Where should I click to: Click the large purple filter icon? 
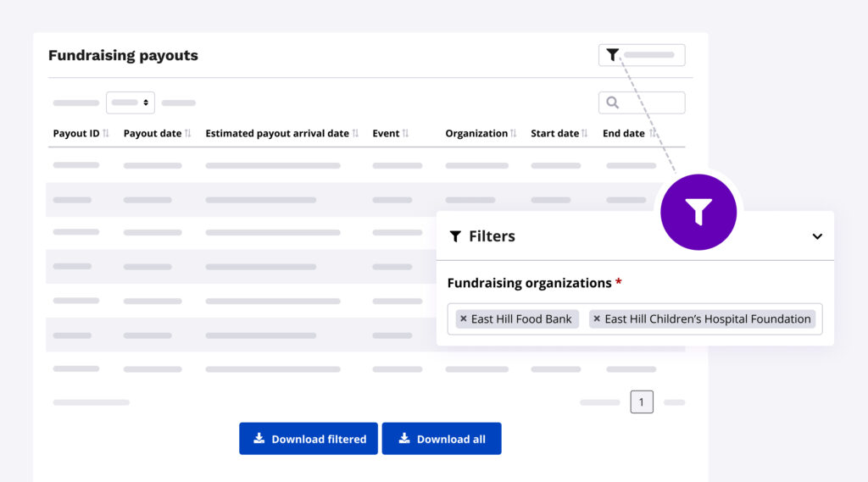(698, 212)
